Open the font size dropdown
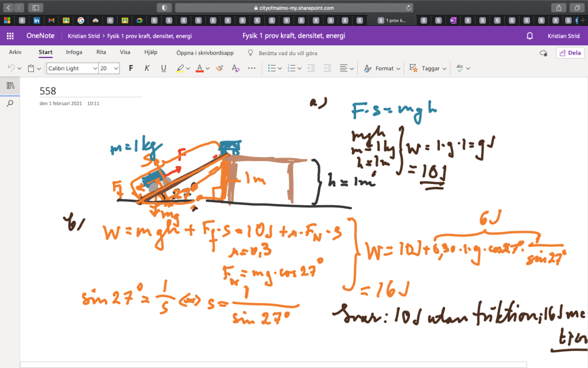 point(117,68)
